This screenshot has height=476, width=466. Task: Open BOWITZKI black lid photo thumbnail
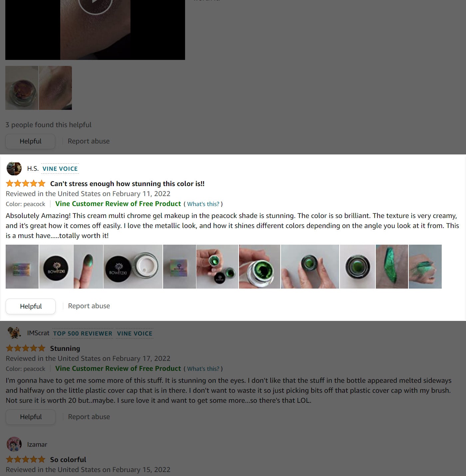[56, 267]
